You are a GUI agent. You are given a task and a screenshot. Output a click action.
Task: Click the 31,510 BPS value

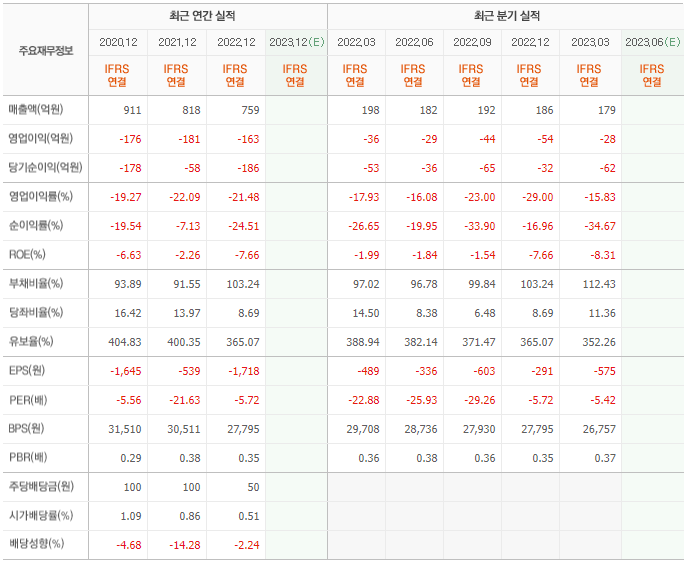click(x=125, y=429)
